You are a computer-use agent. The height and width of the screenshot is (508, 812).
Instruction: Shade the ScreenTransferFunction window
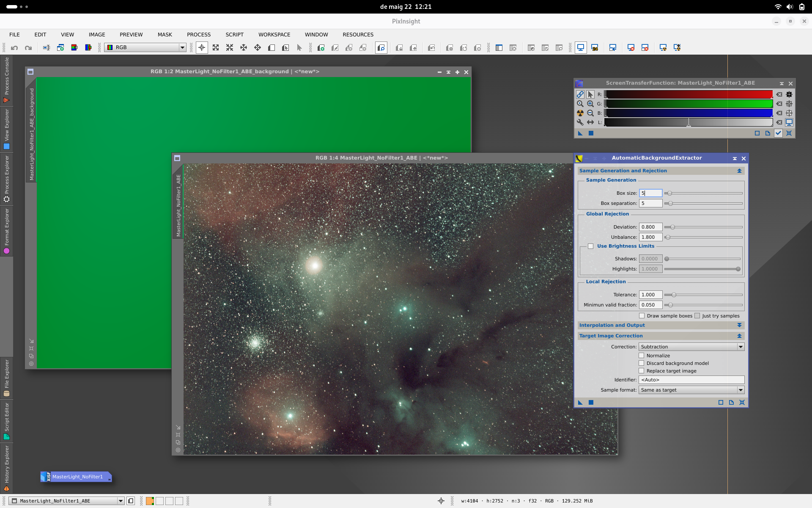(782, 83)
